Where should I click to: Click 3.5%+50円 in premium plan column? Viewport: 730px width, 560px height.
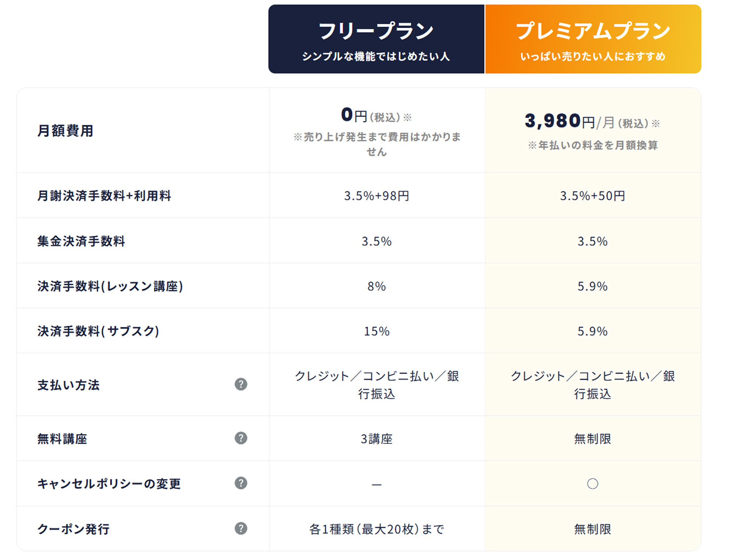[592, 196]
